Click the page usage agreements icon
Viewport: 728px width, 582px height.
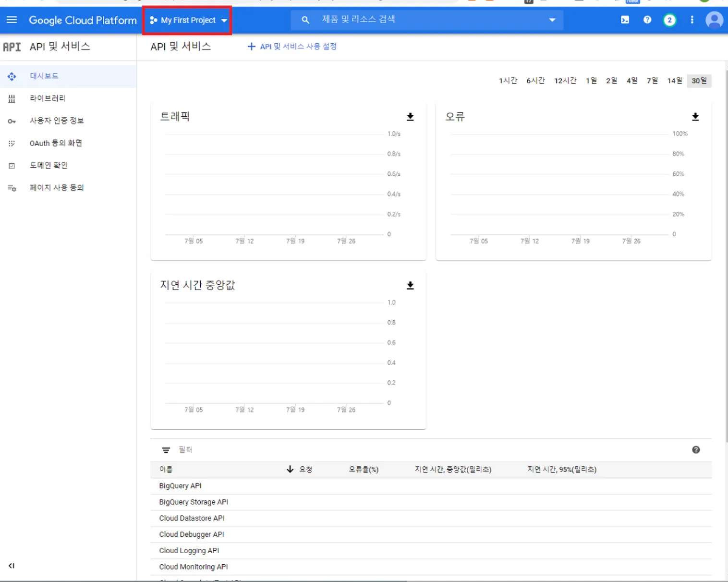[12, 188]
